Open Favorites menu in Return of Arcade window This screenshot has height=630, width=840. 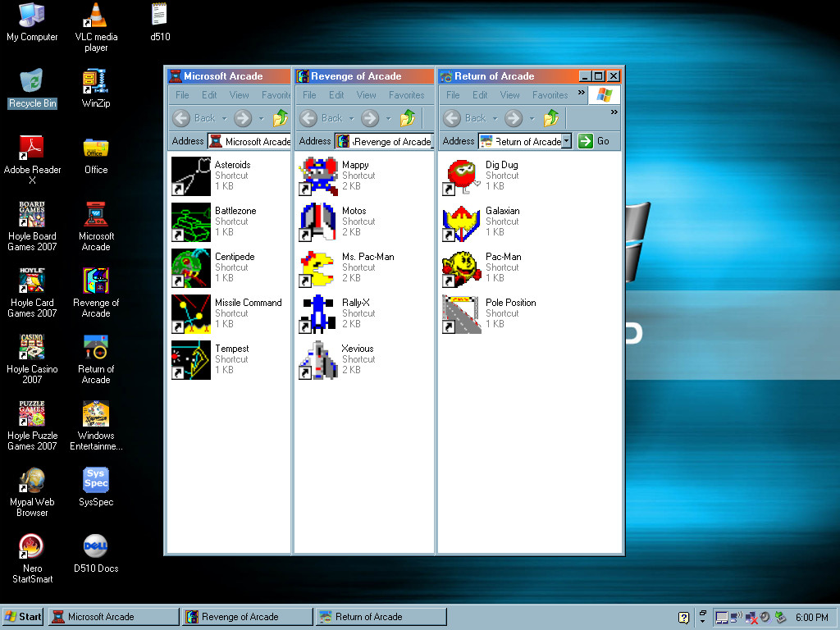(x=550, y=95)
